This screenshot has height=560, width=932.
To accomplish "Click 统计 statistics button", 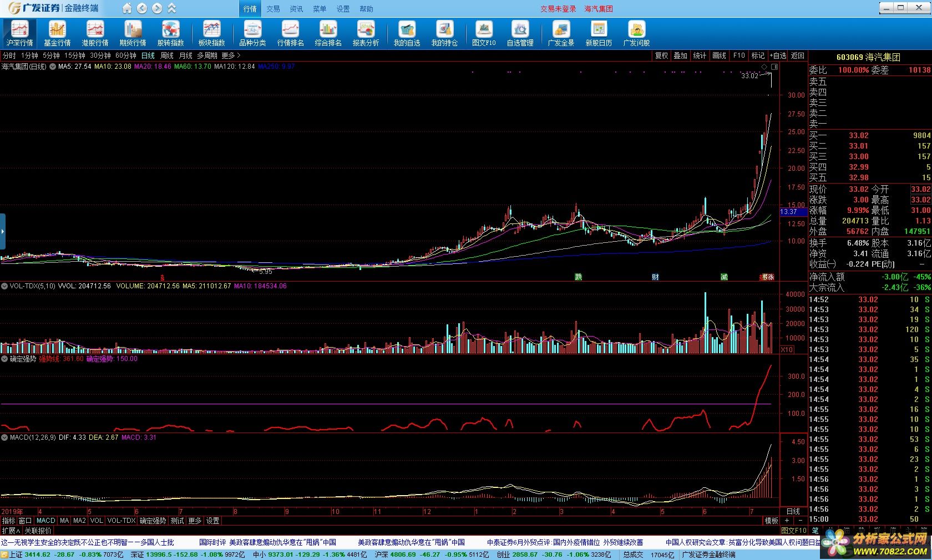I will (700, 55).
